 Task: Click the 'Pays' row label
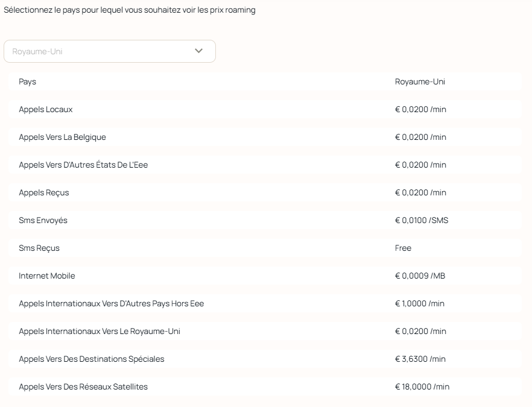28,82
